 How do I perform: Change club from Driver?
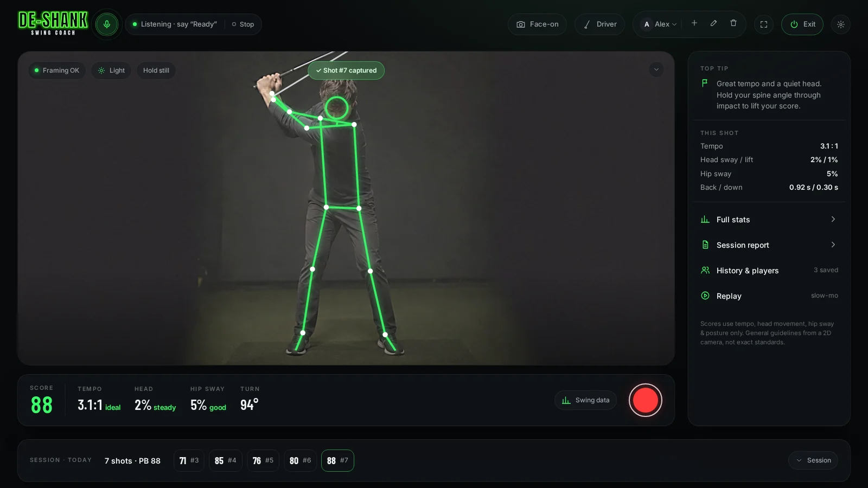pos(599,24)
